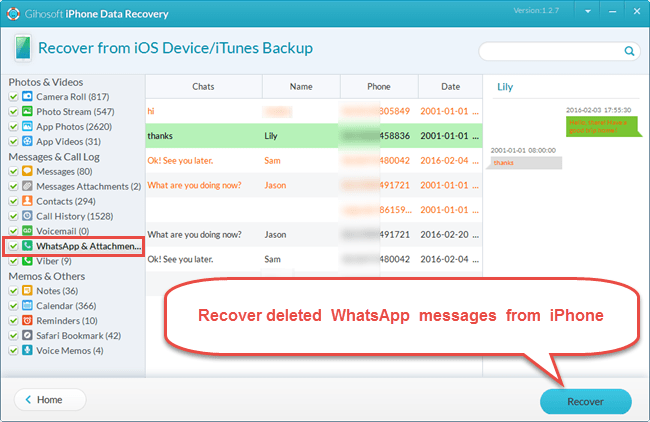Go back with the Home button
Viewport: 650px width, 422px height.
point(50,400)
